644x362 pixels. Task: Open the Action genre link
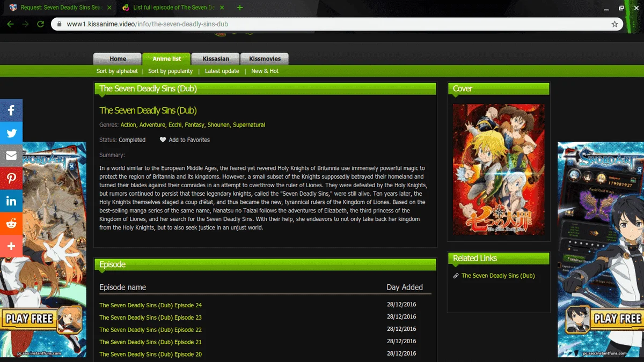128,125
